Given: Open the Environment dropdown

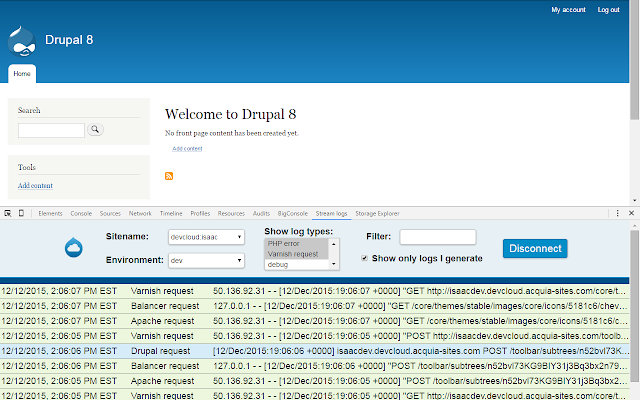Looking at the screenshot, I should pos(206,260).
